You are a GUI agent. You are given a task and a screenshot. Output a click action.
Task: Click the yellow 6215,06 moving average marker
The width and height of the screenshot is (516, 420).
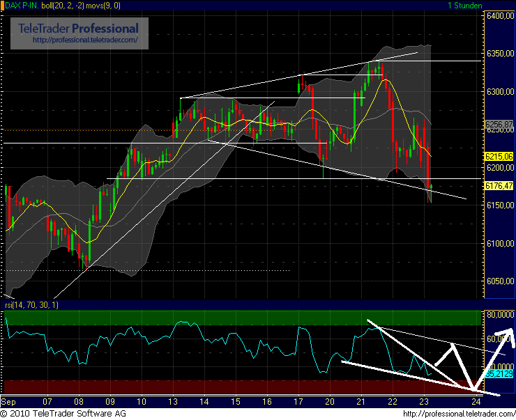pos(499,157)
